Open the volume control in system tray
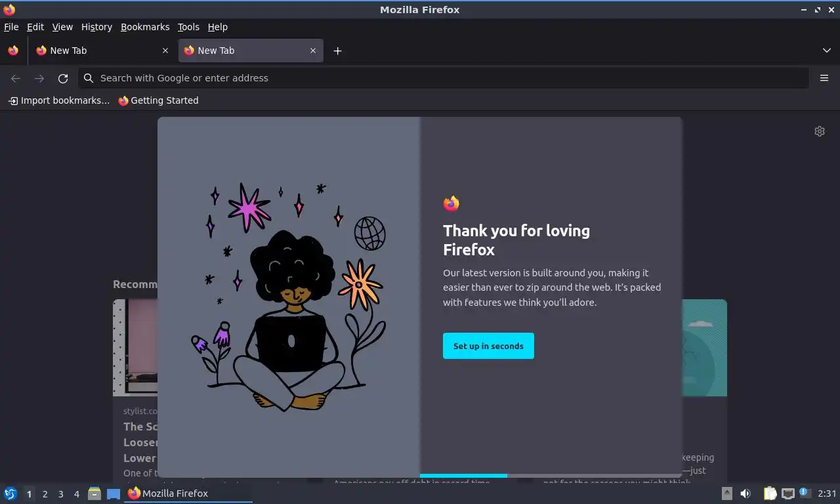 [x=745, y=493]
